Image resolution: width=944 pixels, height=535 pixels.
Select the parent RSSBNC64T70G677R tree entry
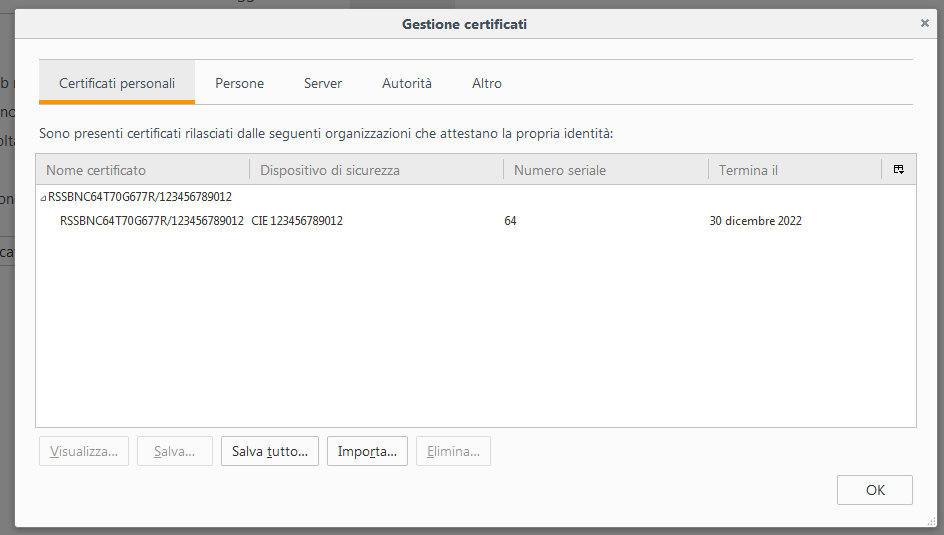140,197
